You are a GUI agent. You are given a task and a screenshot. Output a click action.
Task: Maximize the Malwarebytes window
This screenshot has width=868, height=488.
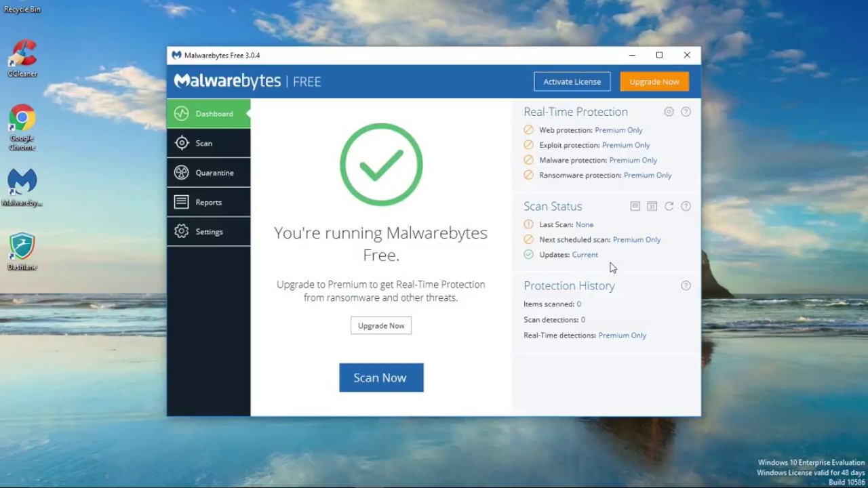click(659, 55)
